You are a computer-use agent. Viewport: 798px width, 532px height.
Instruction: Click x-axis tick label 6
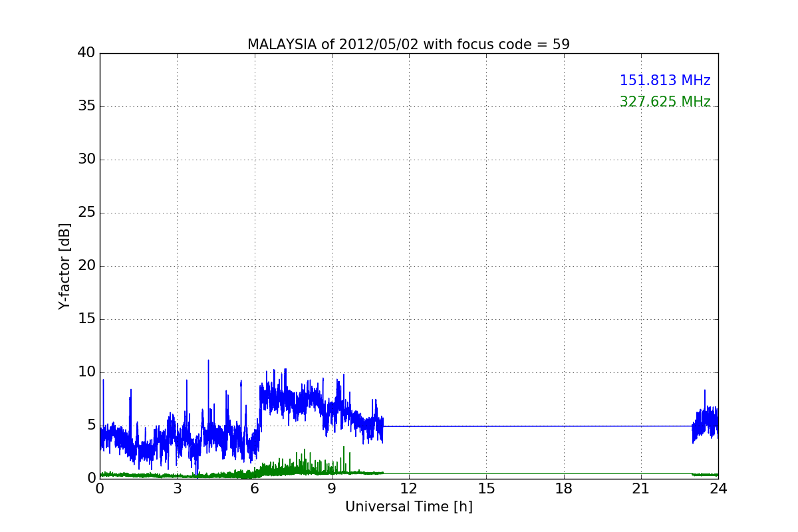[x=255, y=489]
